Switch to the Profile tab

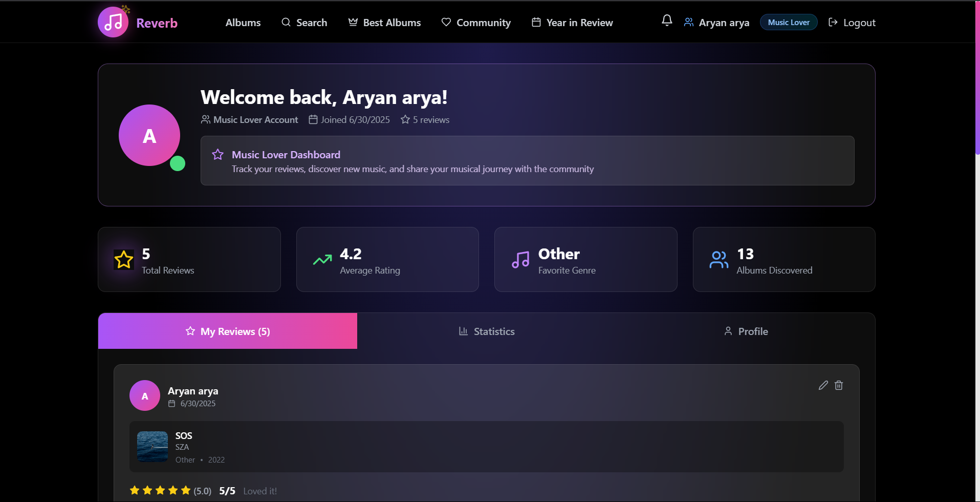[746, 331]
